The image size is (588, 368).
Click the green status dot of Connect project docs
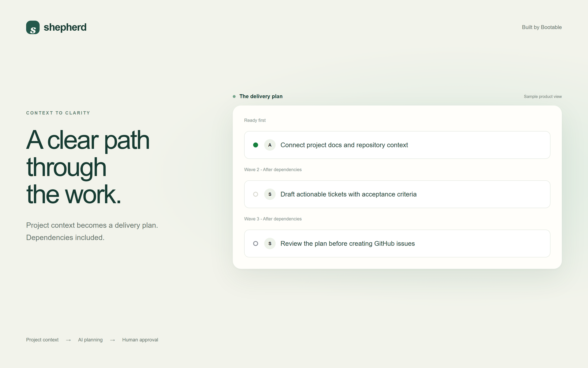pyautogui.click(x=256, y=145)
